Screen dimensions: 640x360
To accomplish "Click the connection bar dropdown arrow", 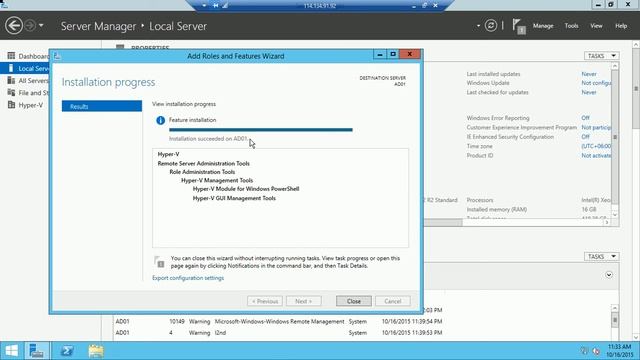I will [x=204, y=6].
